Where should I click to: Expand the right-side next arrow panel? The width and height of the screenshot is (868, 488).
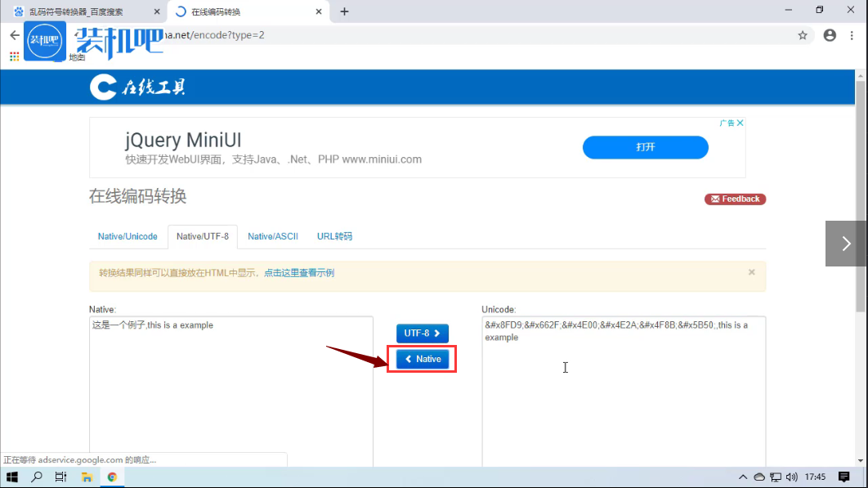pyautogui.click(x=846, y=244)
